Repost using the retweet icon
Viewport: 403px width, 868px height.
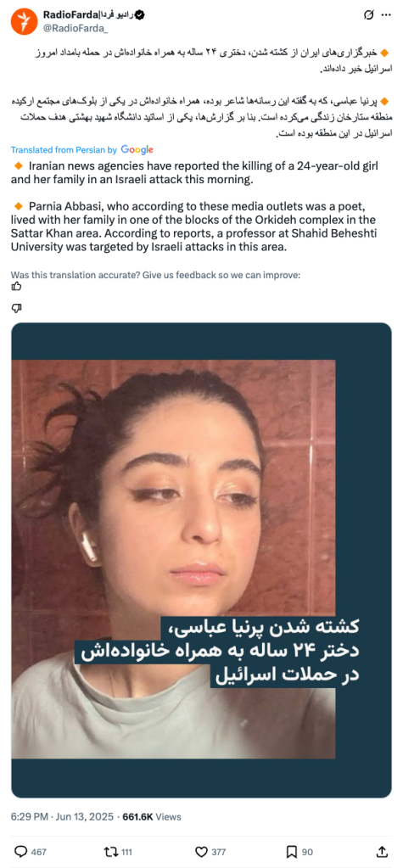(110, 851)
